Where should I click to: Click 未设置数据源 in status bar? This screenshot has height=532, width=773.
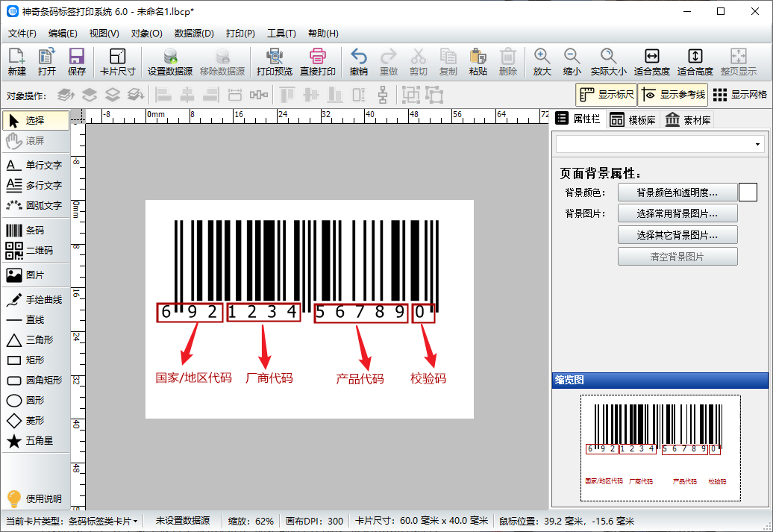coord(183,521)
